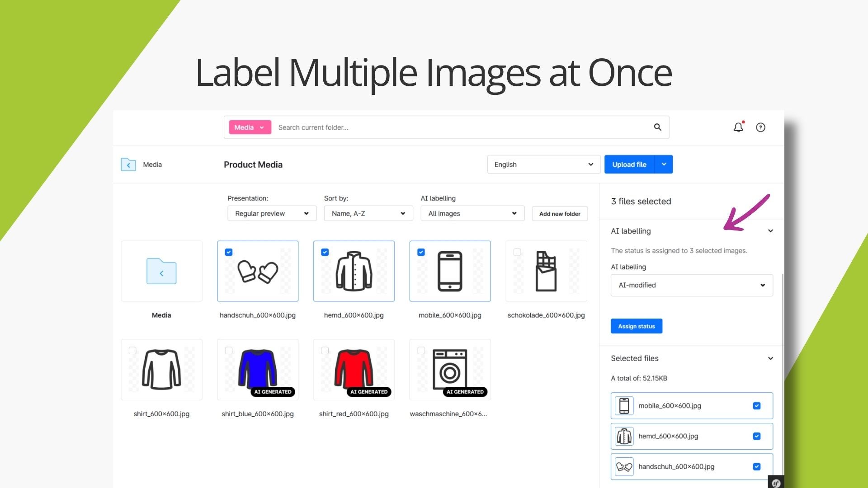This screenshot has height=488, width=868.
Task: Open the help question-mark icon
Action: tap(761, 127)
